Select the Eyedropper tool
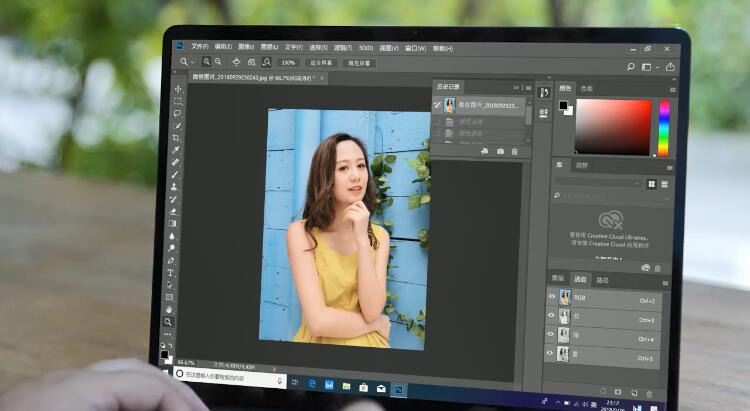Viewport: 750px width, 411px height. [x=176, y=150]
